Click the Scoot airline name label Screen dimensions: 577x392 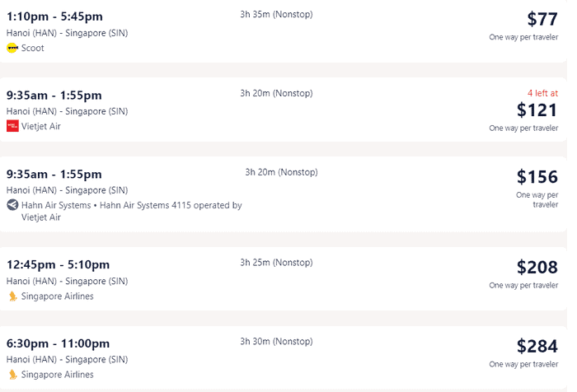point(33,48)
